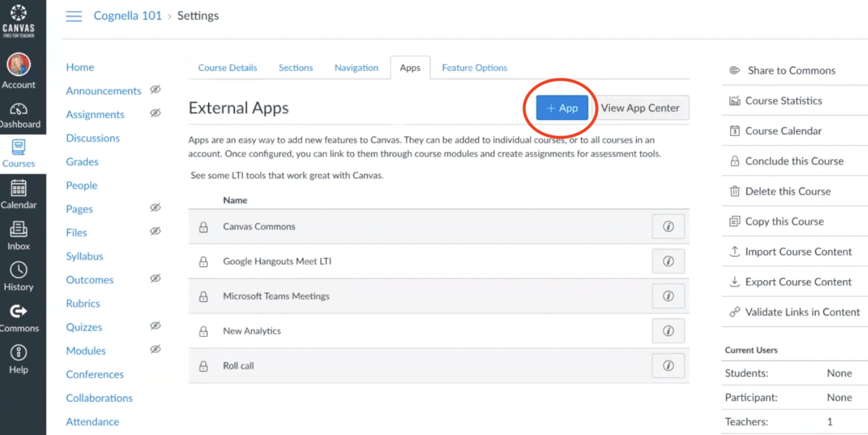Open People in course menu
868x435 pixels.
[82, 185]
